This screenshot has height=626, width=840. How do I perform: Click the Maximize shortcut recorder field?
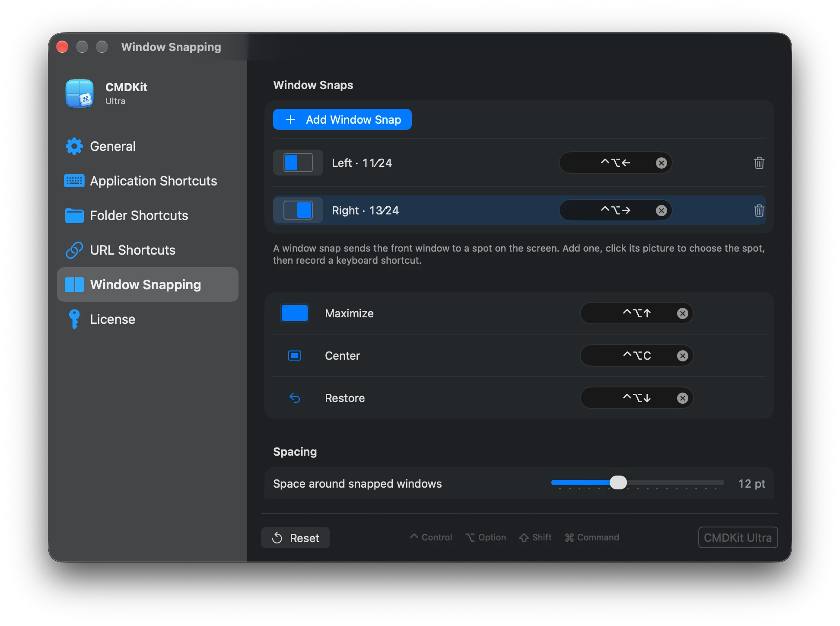coord(636,313)
